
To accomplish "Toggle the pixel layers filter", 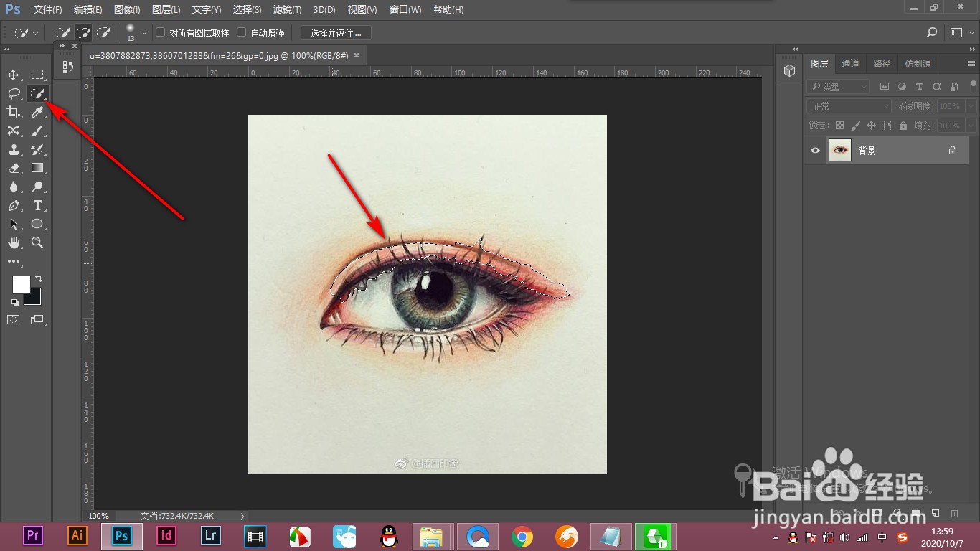I will pos(884,86).
